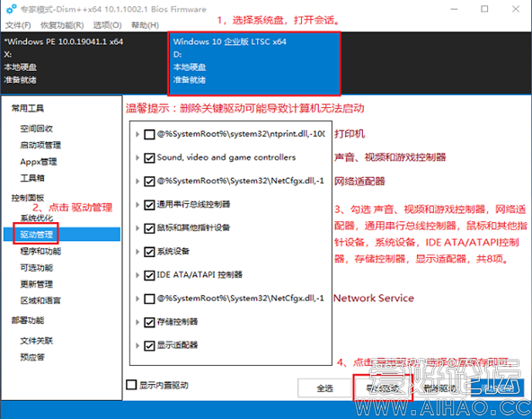The width and height of the screenshot is (532, 419).
Task: Expand the ntprint.dll driver group
Action: [137, 135]
